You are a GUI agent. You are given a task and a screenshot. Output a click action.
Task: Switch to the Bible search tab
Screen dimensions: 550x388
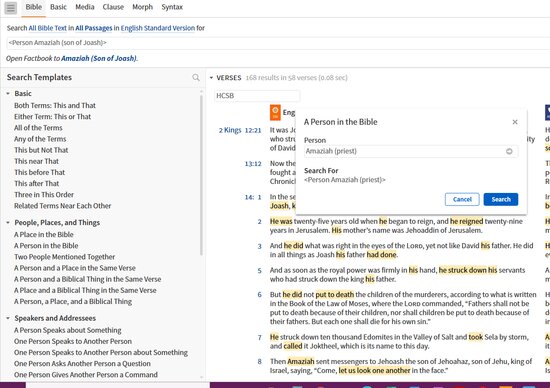pos(34,7)
